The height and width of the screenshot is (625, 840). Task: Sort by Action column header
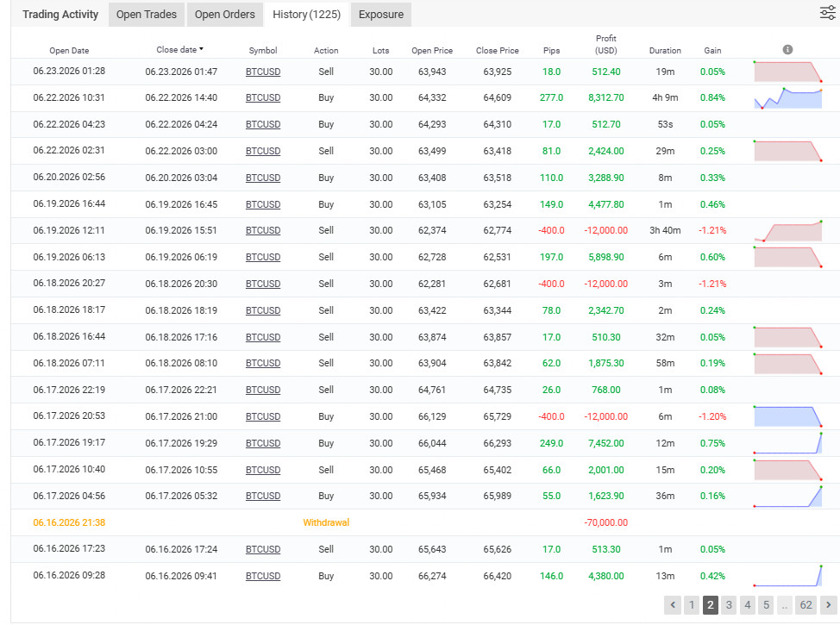point(326,50)
